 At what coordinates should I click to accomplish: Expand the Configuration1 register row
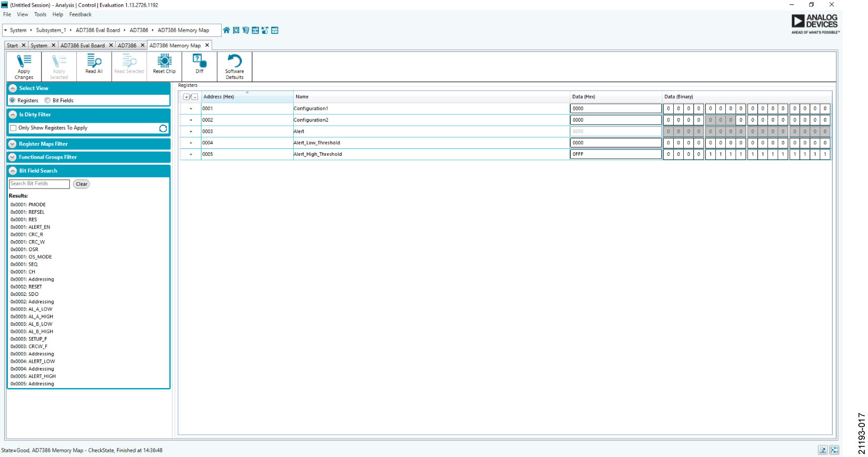click(x=191, y=108)
